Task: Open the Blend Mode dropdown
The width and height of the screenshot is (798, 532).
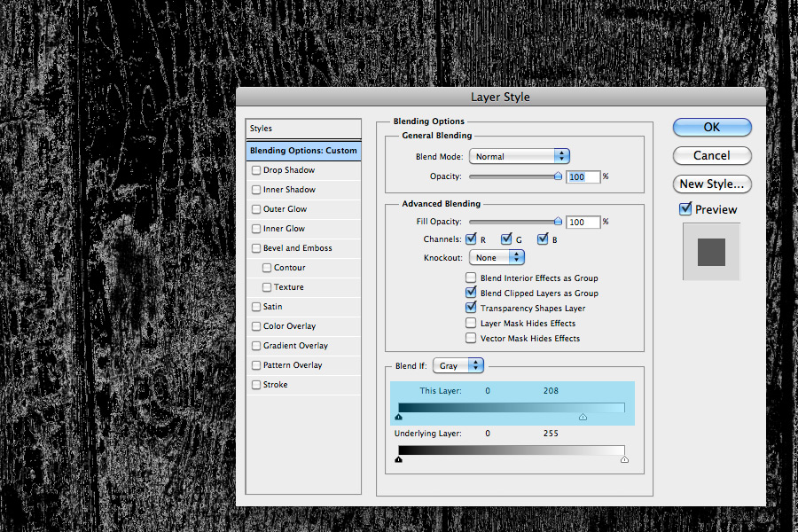Action: (520, 155)
